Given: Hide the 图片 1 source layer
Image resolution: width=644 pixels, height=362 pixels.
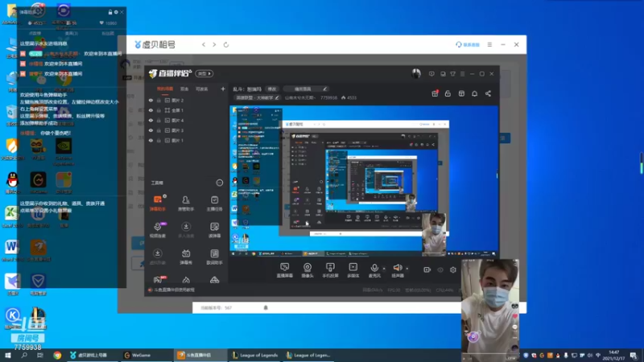Looking at the screenshot, I should point(151,140).
